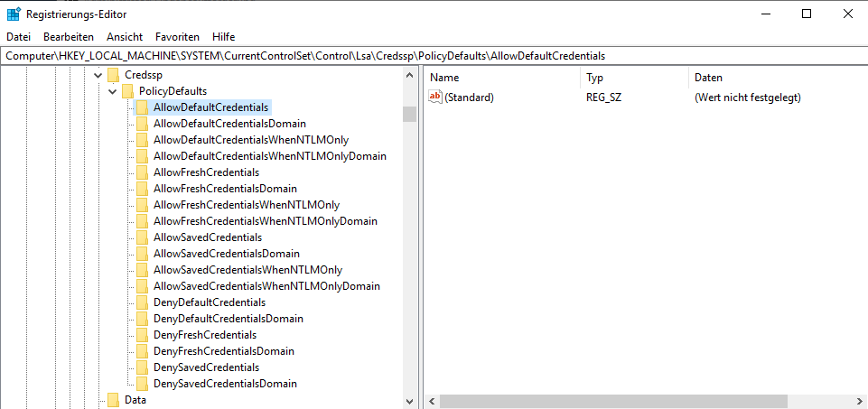This screenshot has height=409, width=868.
Task: Click the Typ column header
Action: [x=632, y=78]
